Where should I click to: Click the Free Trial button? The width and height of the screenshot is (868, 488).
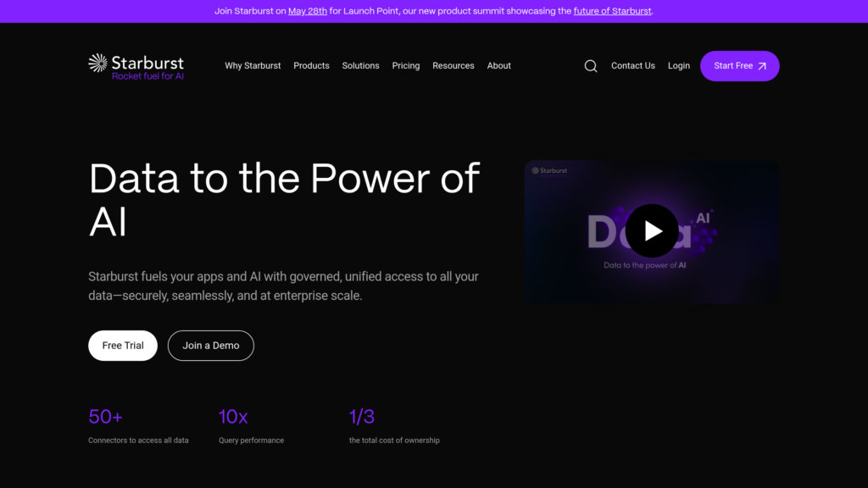point(123,346)
